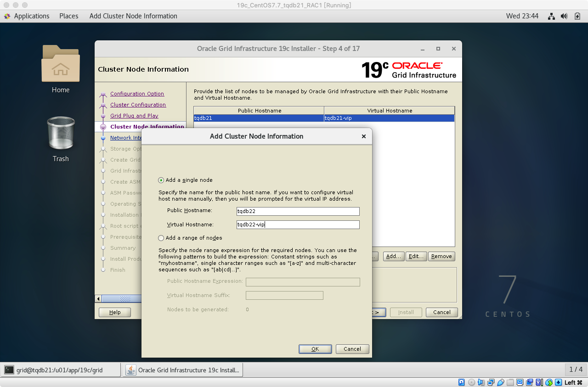Click the Cluster Node Information step in sidebar
Viewport: 588px width, 387px height.
point(147,127)
